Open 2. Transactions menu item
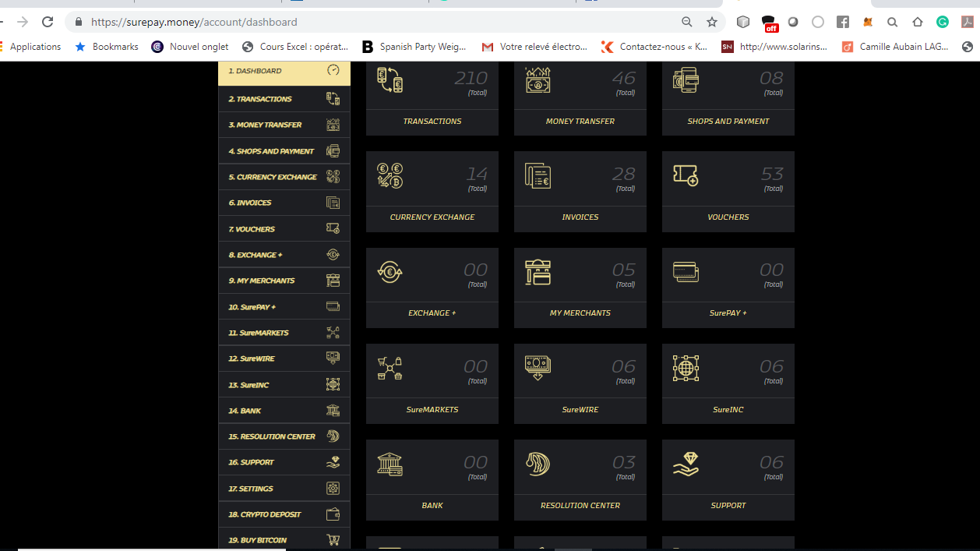980x551 pixels. coord(284,99)
